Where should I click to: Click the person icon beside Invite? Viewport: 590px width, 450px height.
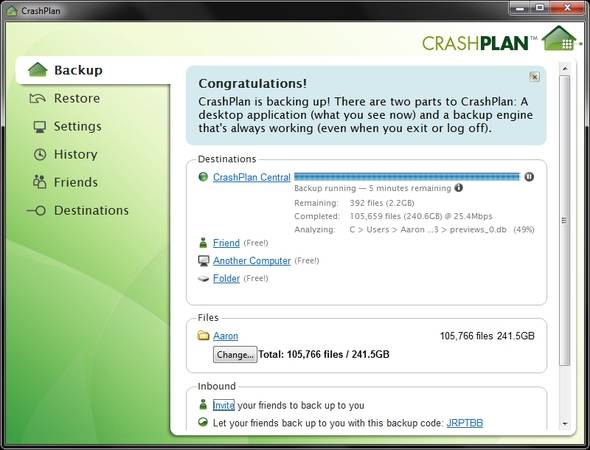tap(203, 404)
